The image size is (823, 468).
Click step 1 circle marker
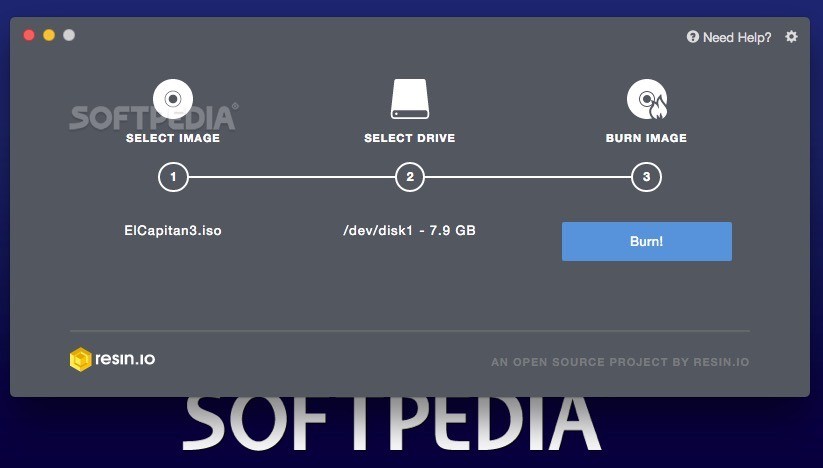pyautogui.click(x=173, y=178)
